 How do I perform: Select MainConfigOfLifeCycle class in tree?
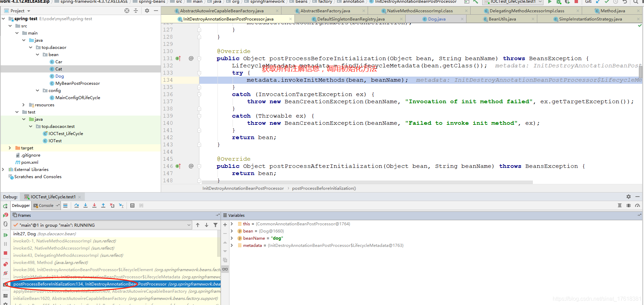tap(78, 98)
